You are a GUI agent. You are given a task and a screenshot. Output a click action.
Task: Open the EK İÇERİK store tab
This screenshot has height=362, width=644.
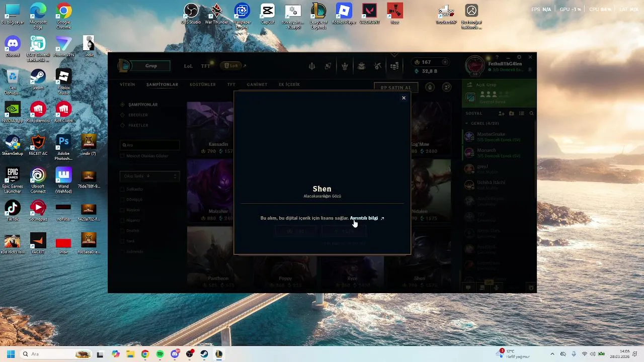pyautogui.click(x=289, y=84)
